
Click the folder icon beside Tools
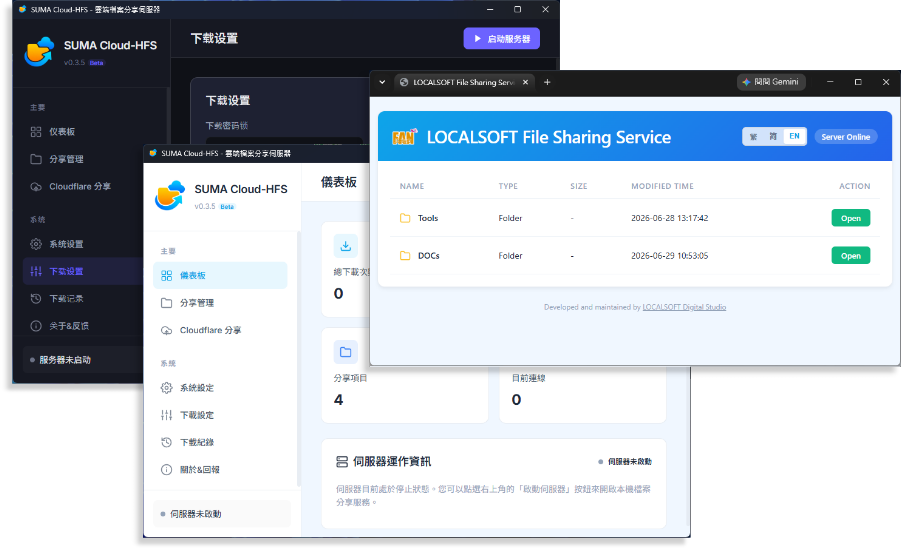click(405, 218)
